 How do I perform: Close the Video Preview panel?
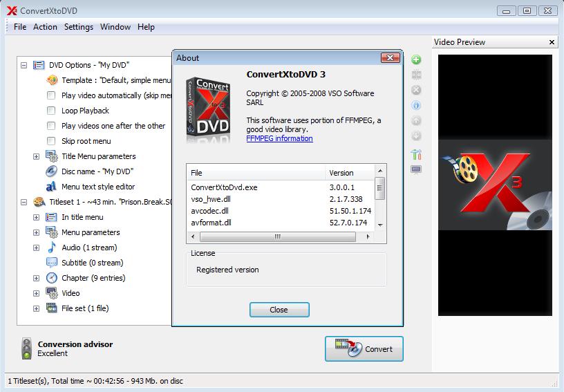(x=552, y=42)
